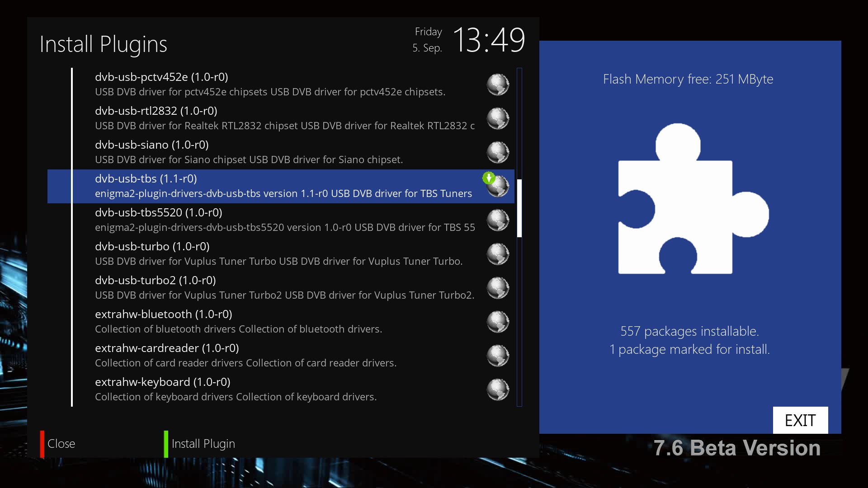Click the Siano chipset driver description
This screenshot has width=868, height=488.
tap(249, 160)
